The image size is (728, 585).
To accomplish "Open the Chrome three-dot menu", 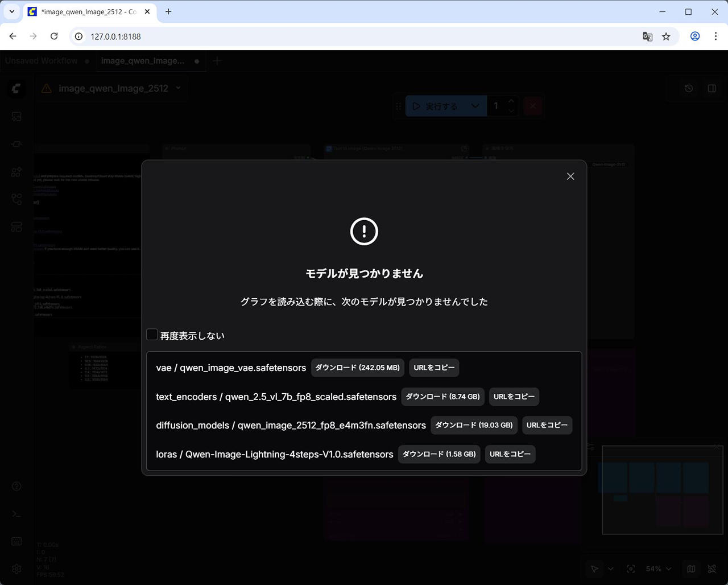I will point(715,36).
